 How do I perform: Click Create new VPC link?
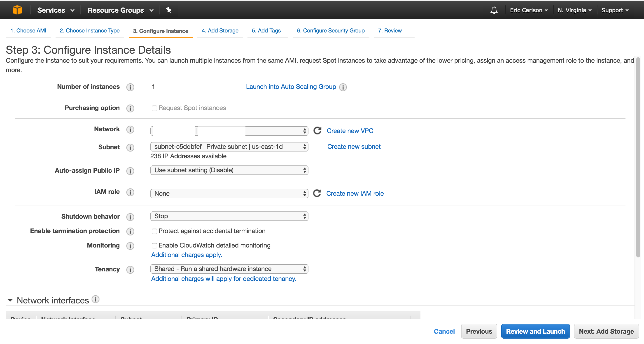[350, 131]
